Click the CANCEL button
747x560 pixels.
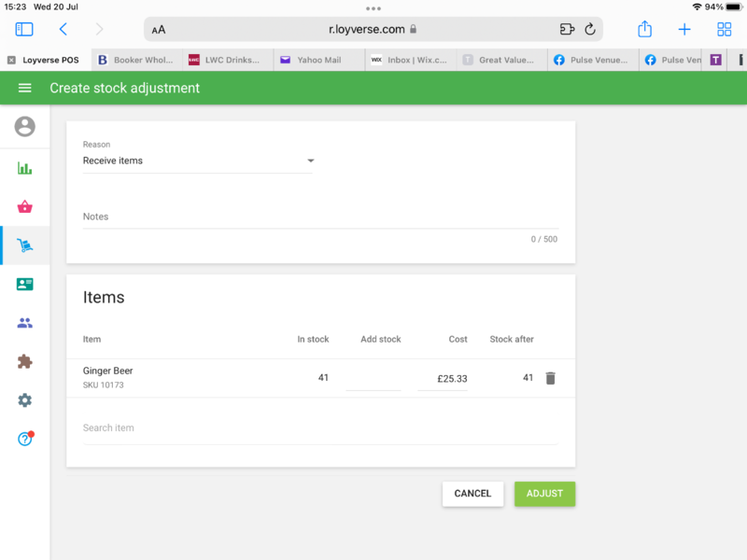point(472,494)
